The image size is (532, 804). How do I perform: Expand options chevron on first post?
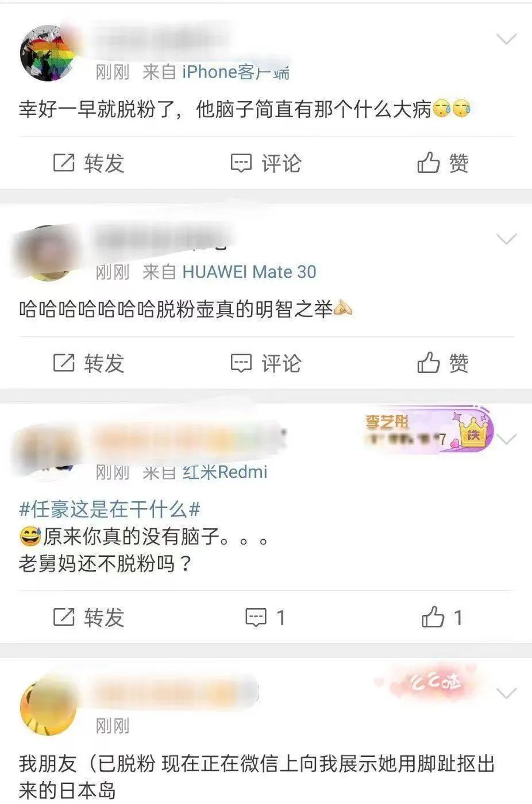click(x=506, y=39)
